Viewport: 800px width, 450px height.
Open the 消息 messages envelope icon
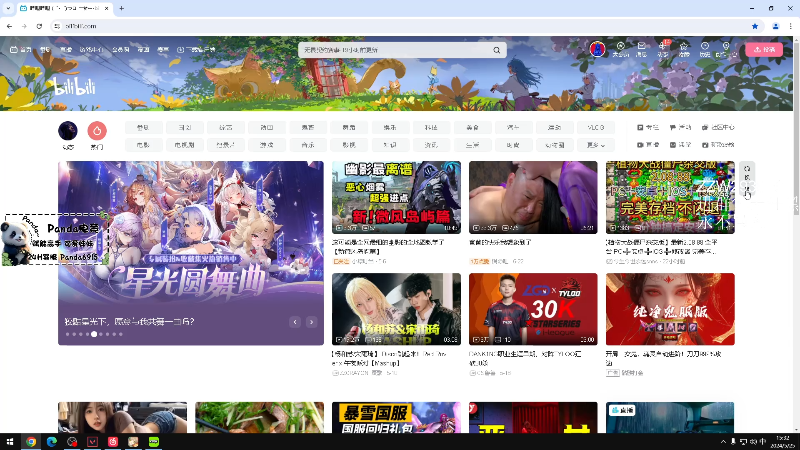click(641, 49)
